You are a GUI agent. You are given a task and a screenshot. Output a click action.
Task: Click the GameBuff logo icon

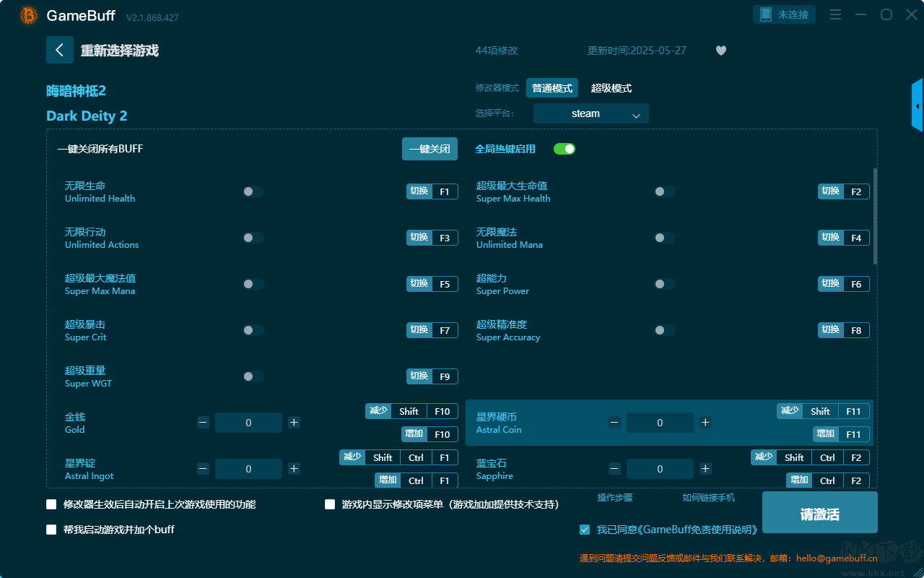click(x=29, y=15)
